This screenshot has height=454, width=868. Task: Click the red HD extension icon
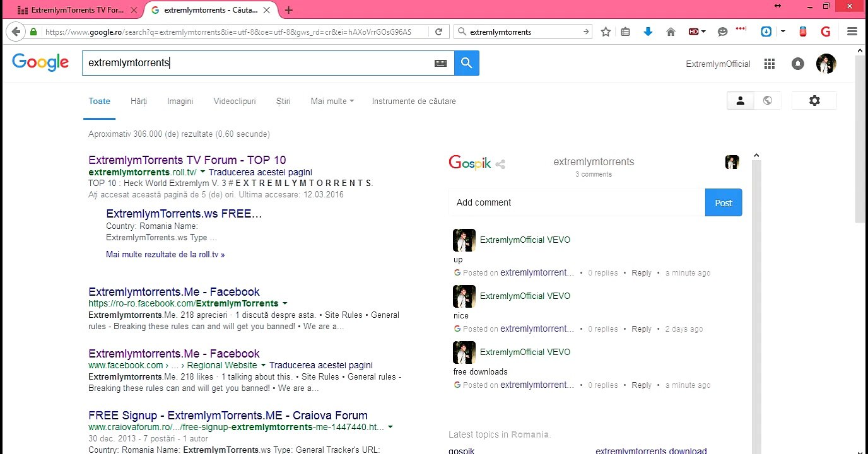[694, 32]
